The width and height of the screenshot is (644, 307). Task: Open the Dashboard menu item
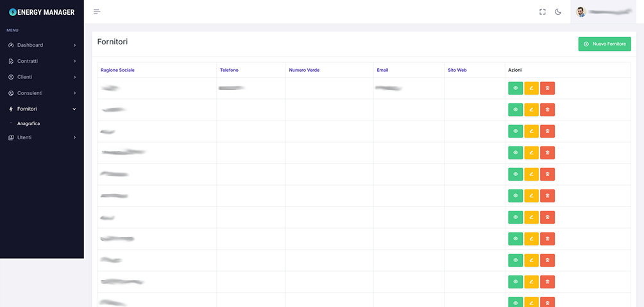pyautogui.click(x=42, y=45)
